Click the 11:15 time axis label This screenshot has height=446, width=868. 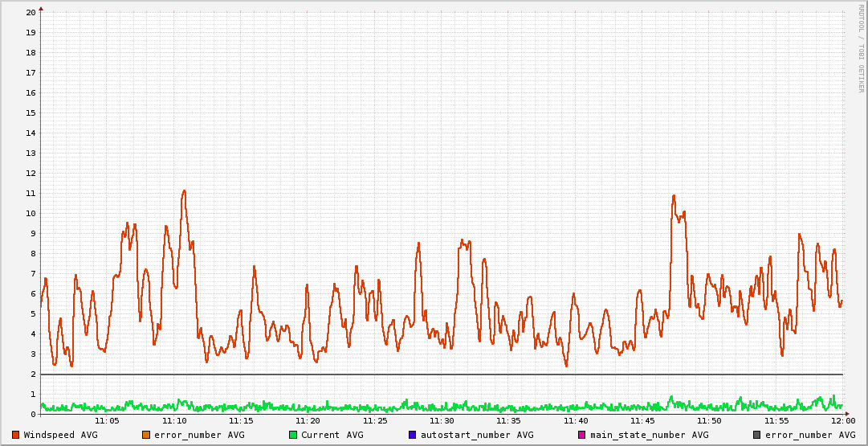tap(241, 421)
